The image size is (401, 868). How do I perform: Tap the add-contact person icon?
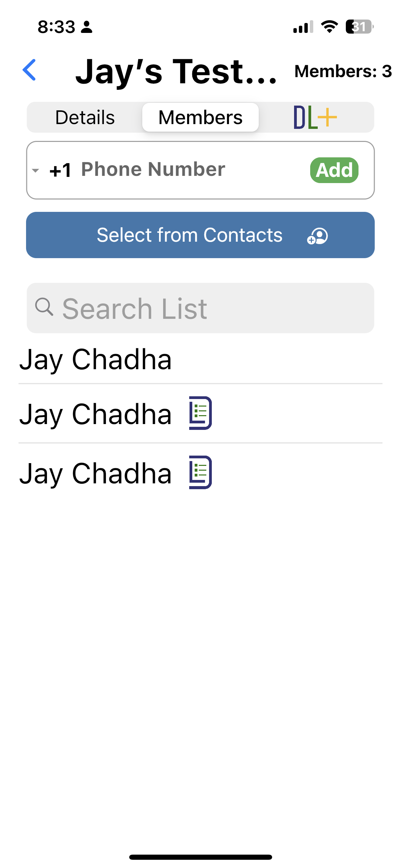(x=318, y=236)
